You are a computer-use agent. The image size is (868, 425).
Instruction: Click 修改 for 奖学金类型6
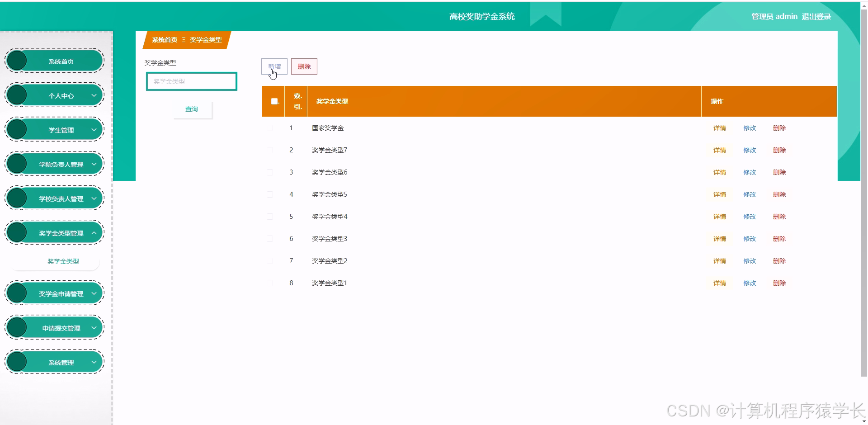click(750, 172)
